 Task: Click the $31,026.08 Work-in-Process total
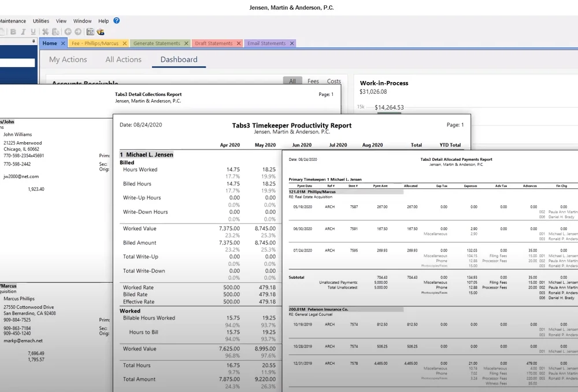pos(373,91)
